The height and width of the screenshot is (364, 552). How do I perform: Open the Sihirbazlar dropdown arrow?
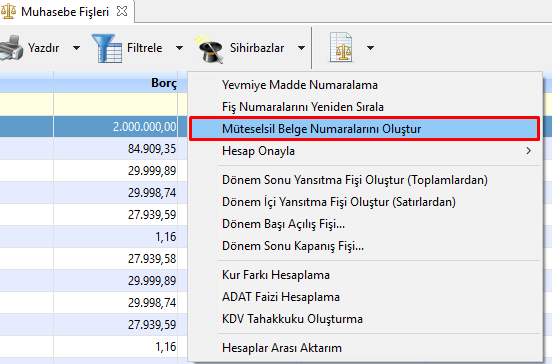point(301,48)
